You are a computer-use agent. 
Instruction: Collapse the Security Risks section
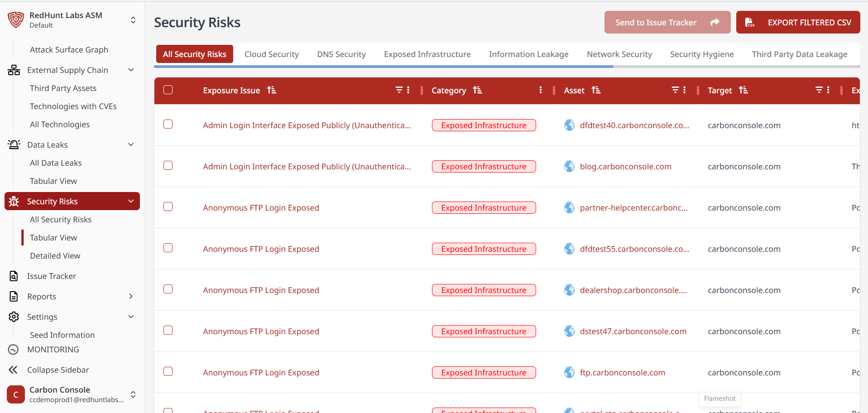pos(131,201)
